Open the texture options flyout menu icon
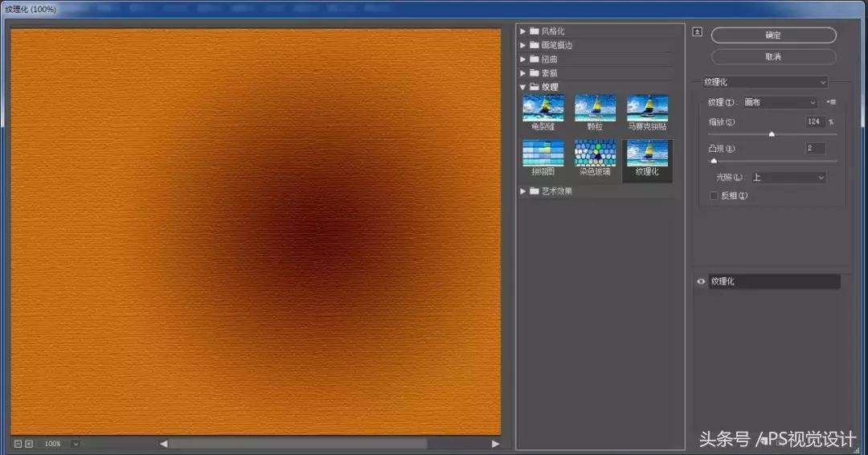Image resolution: width=868 pixels, height=455 pixels. point(831,102)
